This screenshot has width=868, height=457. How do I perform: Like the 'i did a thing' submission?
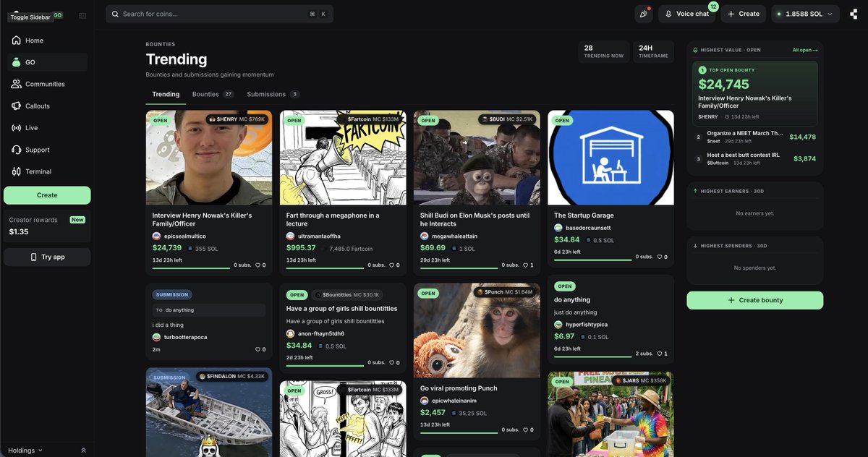260,349
